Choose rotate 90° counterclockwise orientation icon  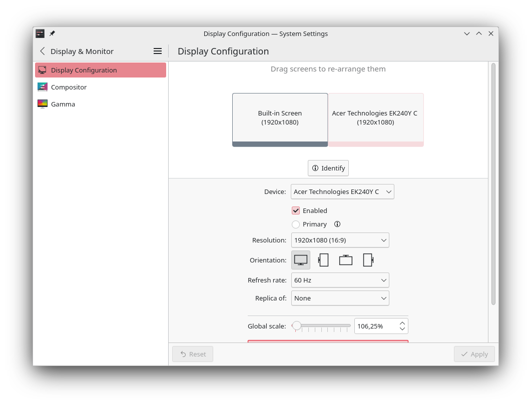(x=323, y=260)
